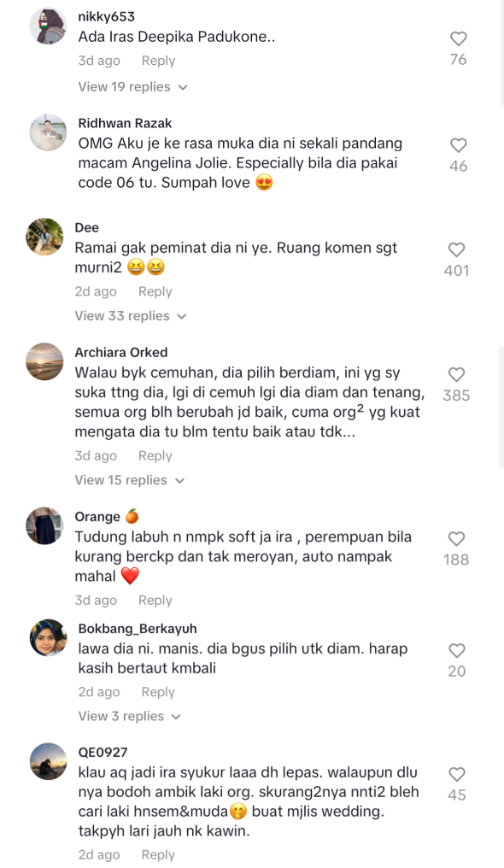This screenshot has width=504, height=868.
Task: Show View 3 replies under Bokbang_Berkayuh
Action: tap(130, 716)
